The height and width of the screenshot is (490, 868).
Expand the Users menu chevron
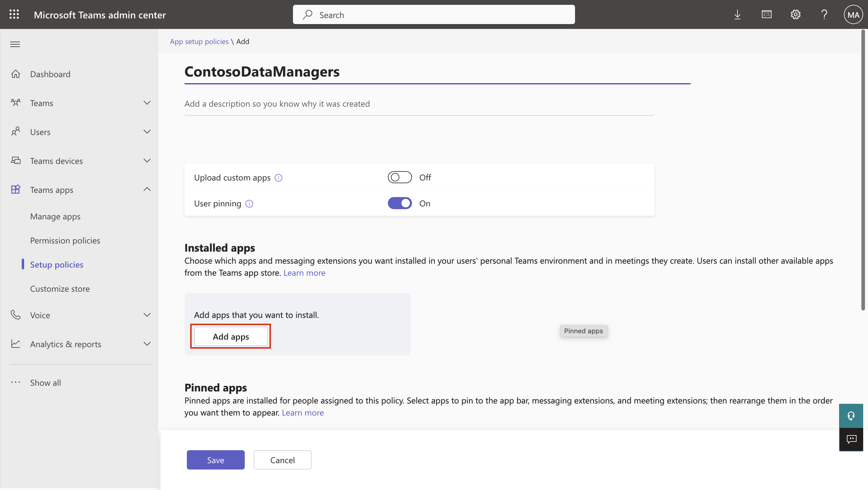pyautogui.click(x=147, y=132)
